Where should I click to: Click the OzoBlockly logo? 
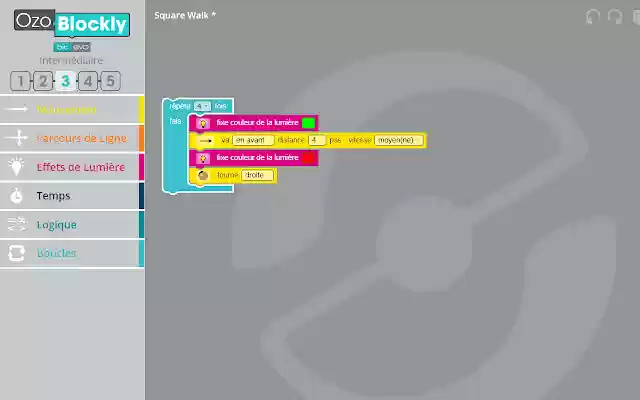pyautogui.click(x=72, y=23)
